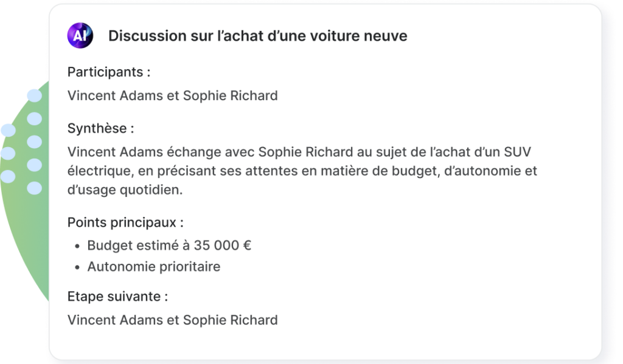Select the "Autonomie prioritaire" list item
The height and width of the screenshot is (364, 623).
[x=153, y=266]
